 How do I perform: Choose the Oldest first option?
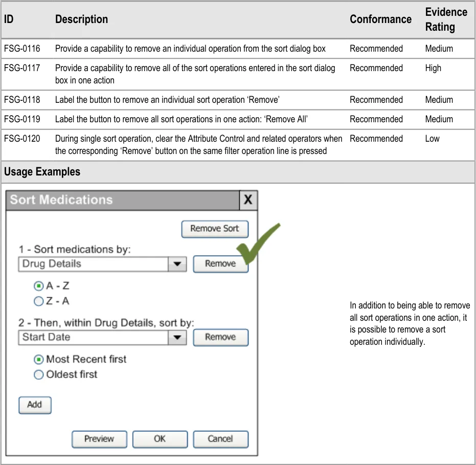click(x=38, y=375)
